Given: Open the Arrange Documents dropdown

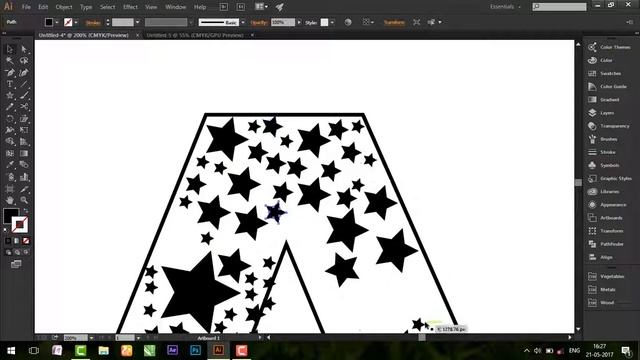Looking at the screenshot, I should pyautogui.click(x=261, y=7).
